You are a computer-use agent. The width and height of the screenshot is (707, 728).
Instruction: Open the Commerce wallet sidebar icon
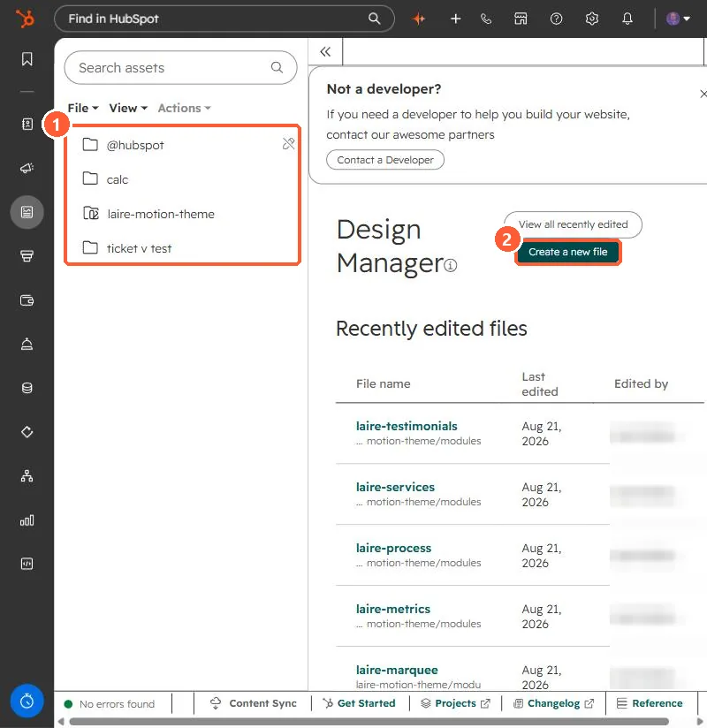tap(27, 300)
